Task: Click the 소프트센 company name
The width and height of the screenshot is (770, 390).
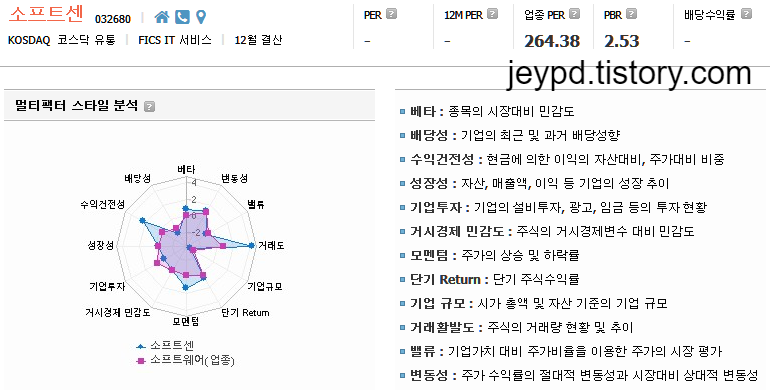Action: coord(46,14)
